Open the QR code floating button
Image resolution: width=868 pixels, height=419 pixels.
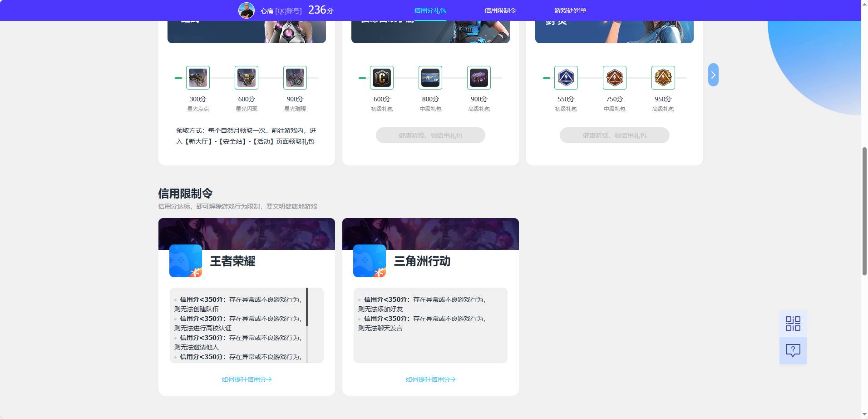coord(793,324)
